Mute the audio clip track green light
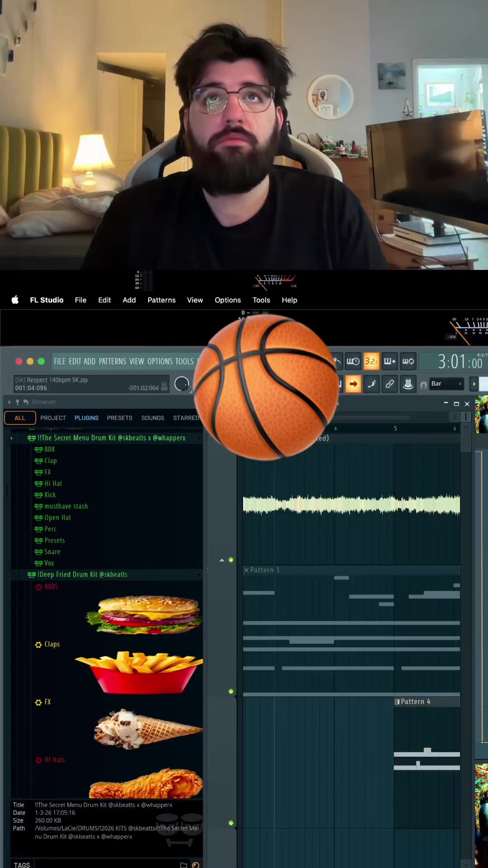488x868 pixels. pos(231,560)
